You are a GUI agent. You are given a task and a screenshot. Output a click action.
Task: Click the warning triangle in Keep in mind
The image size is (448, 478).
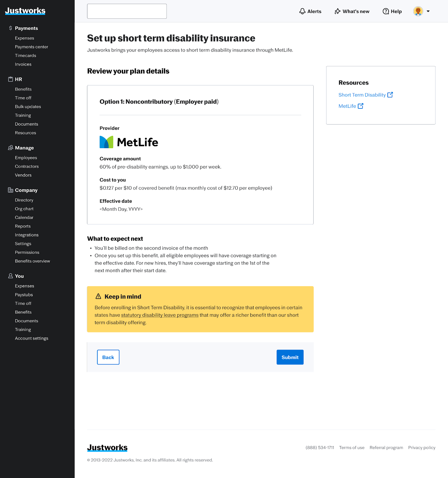[98, 296]
